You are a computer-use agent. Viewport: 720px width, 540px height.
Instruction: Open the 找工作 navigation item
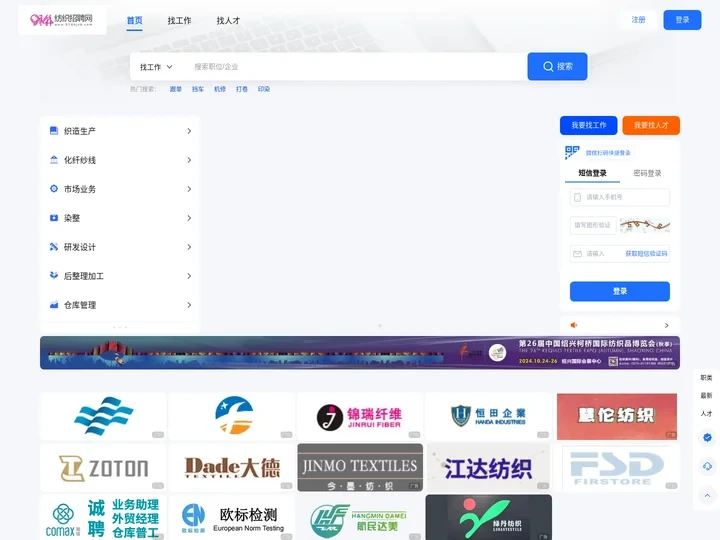[179, 21]
